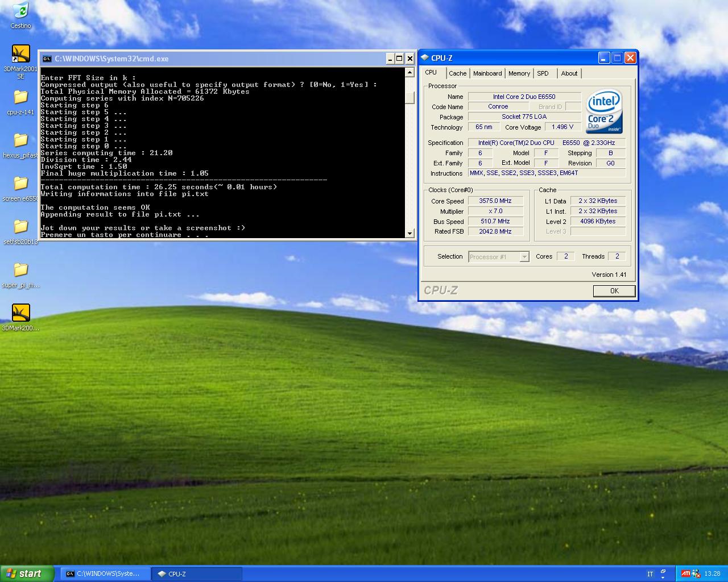
Task: Click the Core Voltage value 1.496 V
Action: pyautogui.click(x=562, y=127)
